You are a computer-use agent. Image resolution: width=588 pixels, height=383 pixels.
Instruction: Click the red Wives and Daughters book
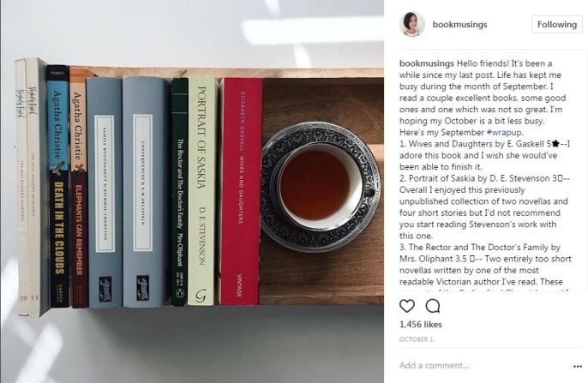pyautogui.click(x=241, y=191)
